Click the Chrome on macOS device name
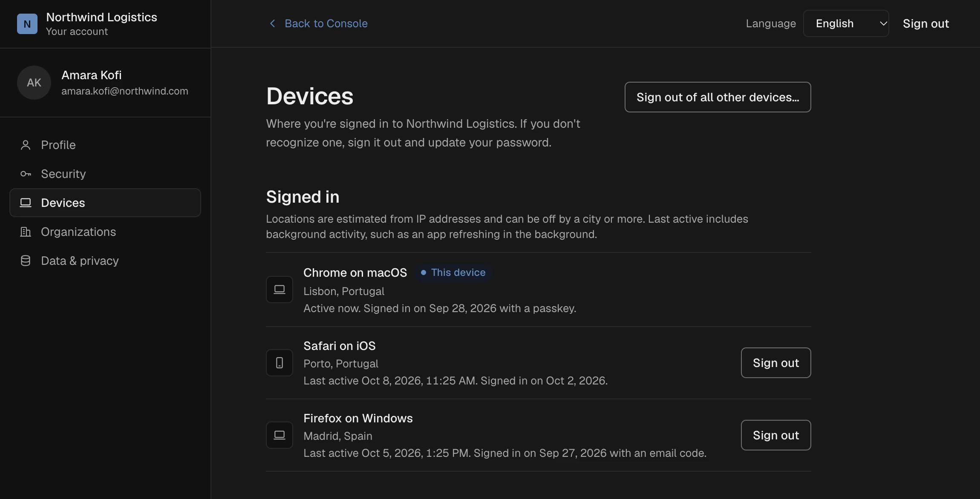The height and width of the screenshot is (499, 980). coord(355,272)
